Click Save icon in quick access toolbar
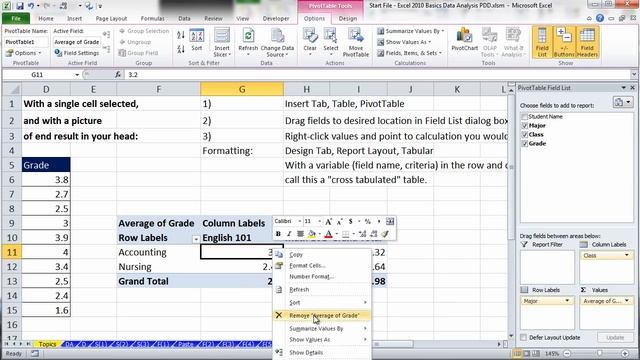 (x=20, y=6)
